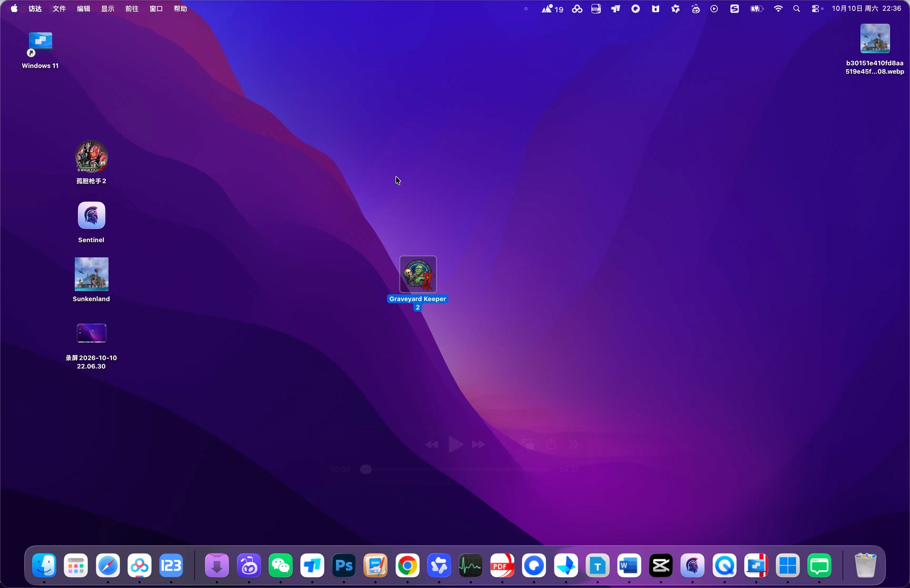Open Sentinel helmet icon in the Dock
Viewport: 910px width, 588px height.
(692, 565)
